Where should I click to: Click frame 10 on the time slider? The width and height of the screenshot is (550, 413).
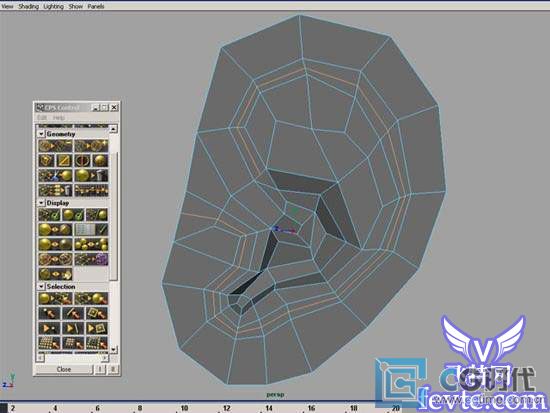coord(185,408)
